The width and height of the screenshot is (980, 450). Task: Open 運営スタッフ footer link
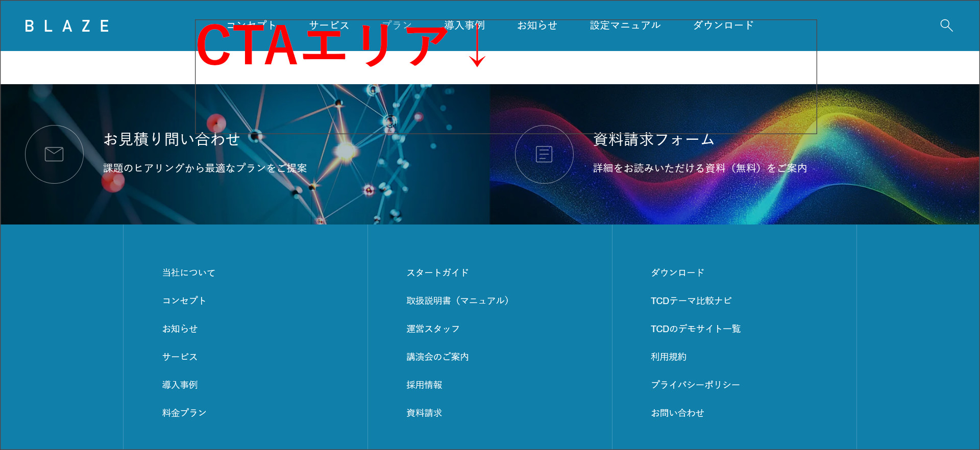click(x=433, y=329)
